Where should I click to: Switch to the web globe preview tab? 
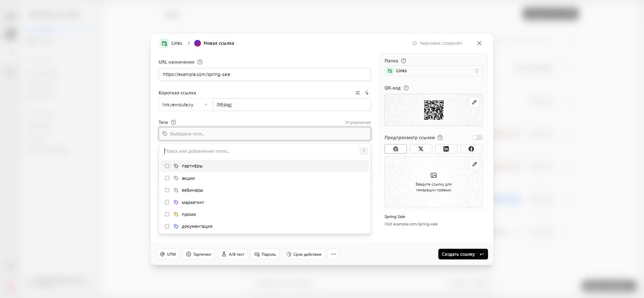(x=396, y=149)
